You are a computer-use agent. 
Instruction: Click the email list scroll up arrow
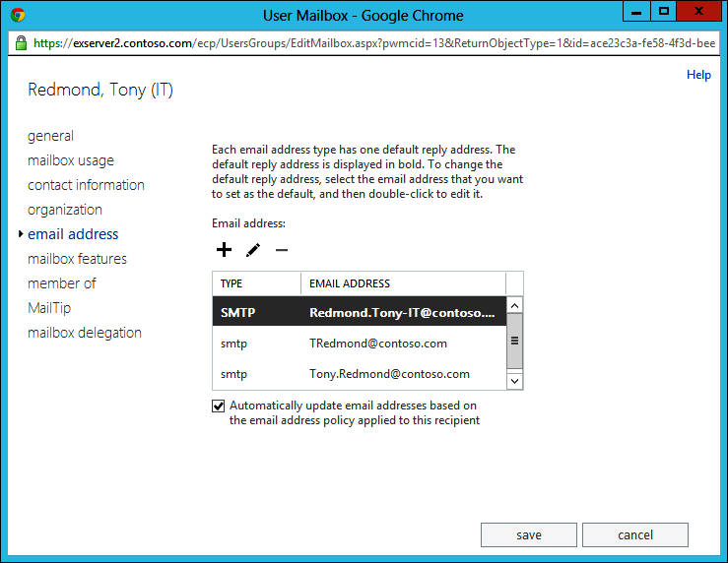(x=514, y=306)
